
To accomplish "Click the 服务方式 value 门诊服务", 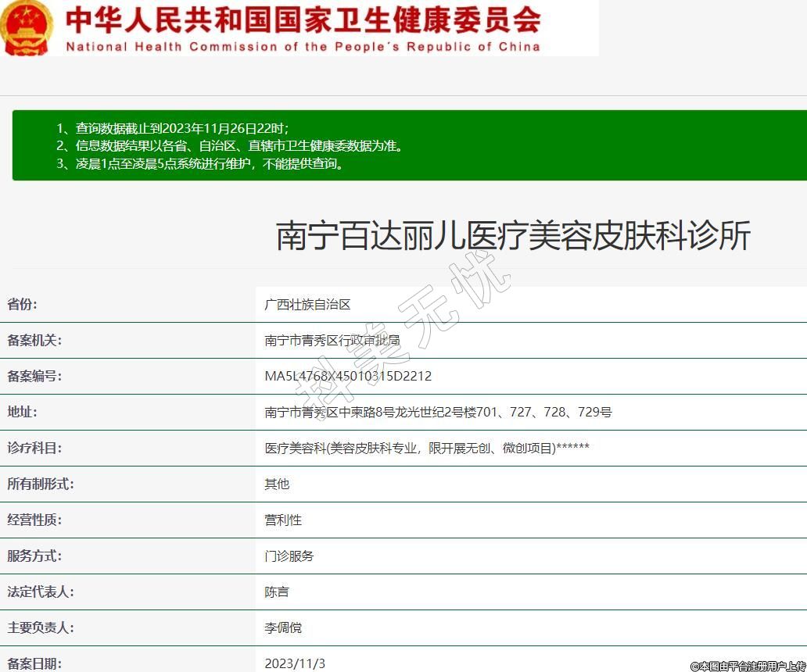I will tap(289, 556).
